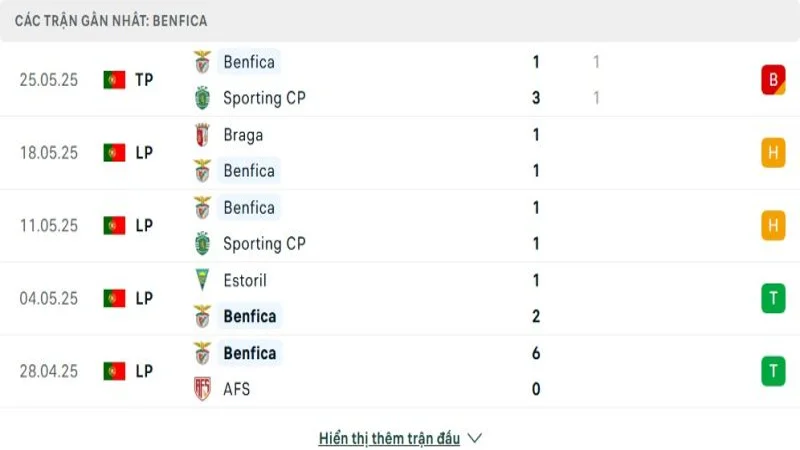Select the Braga team name
This screenshot has width=800, height=450.
click(x=243, y=135)
